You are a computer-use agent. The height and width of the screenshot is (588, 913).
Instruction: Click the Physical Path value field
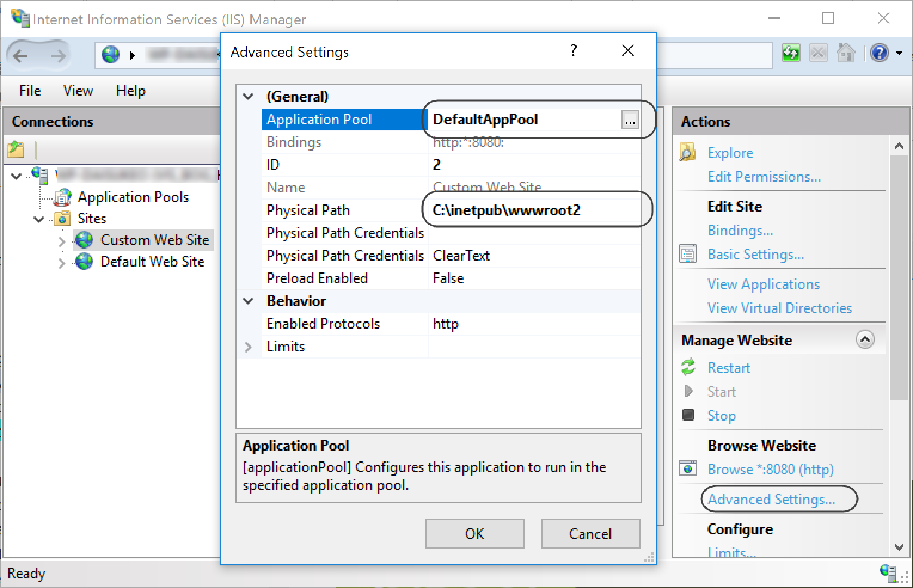coord(534,210)
